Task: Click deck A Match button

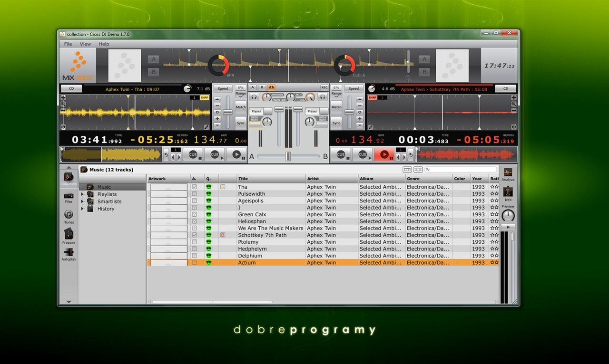Action: coord(241,107)
